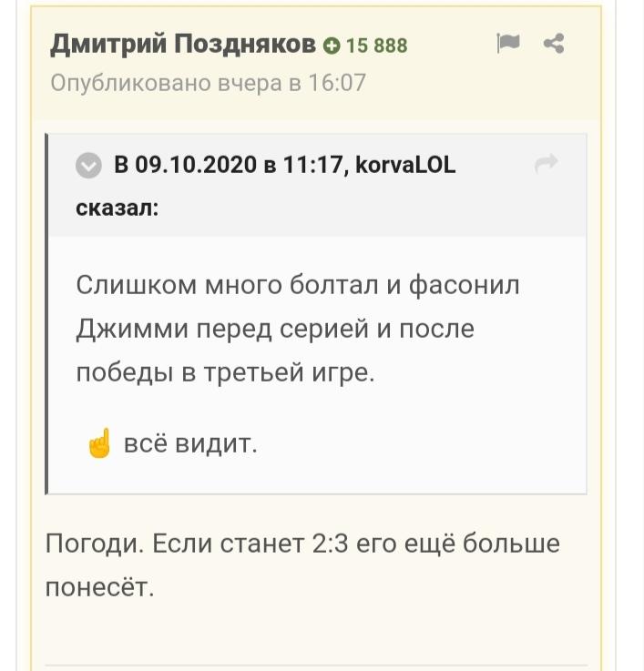Image resolution: width=644 pixels, height=671 pixels.
Task: Open the share post icon
Action: pyautogui.click(x=554, y=43)
